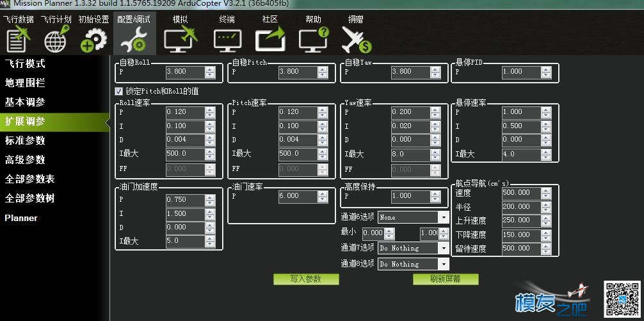Adjust the 自稳Yaw P spinner arrows
The height and width of the screenshot is (321, 644).
[435, 72]
